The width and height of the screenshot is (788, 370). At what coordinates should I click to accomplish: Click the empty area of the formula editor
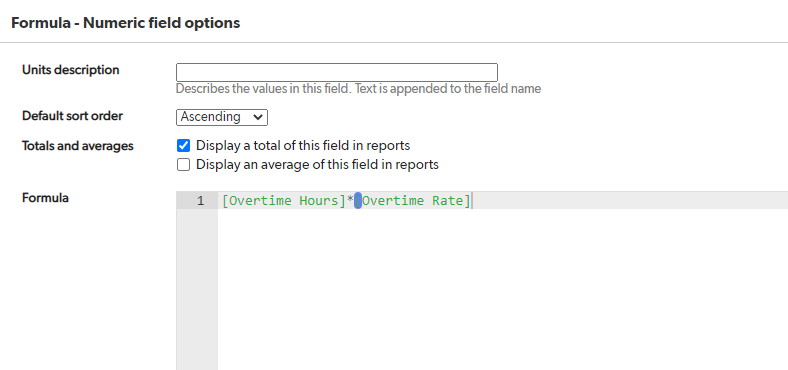(503, 289)
